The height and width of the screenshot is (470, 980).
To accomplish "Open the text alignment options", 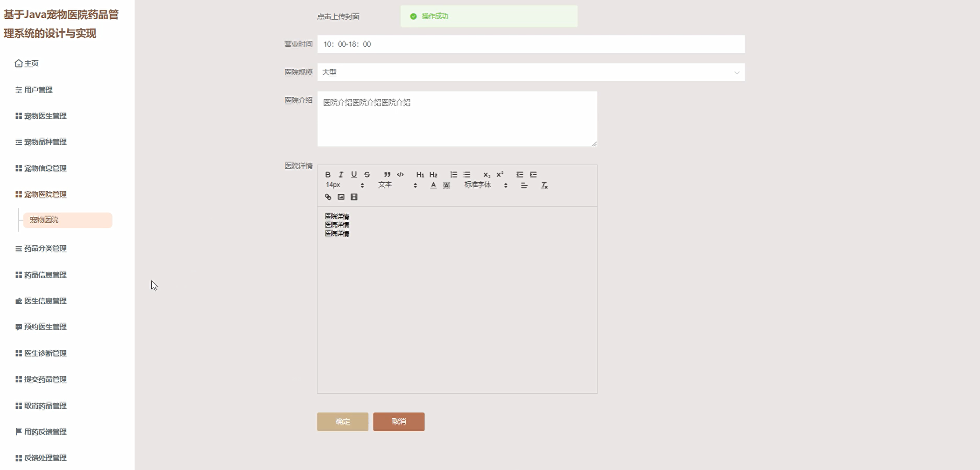I will click(x=524, y=185).
